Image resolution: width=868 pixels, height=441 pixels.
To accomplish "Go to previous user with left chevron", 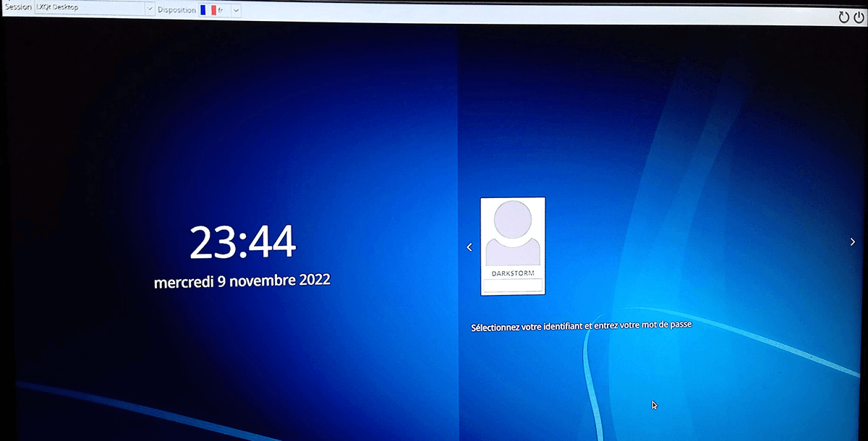I will coord(469,247).
